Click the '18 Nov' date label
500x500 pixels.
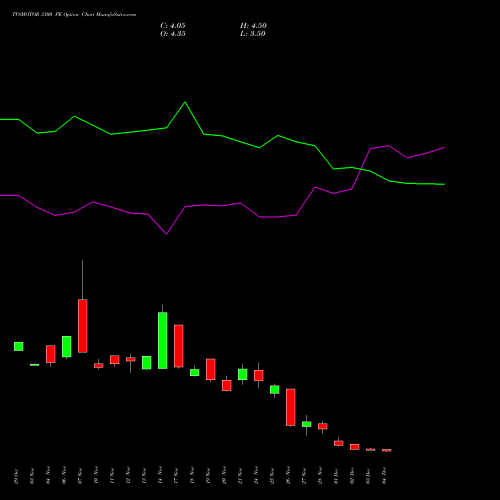point(192,476)
